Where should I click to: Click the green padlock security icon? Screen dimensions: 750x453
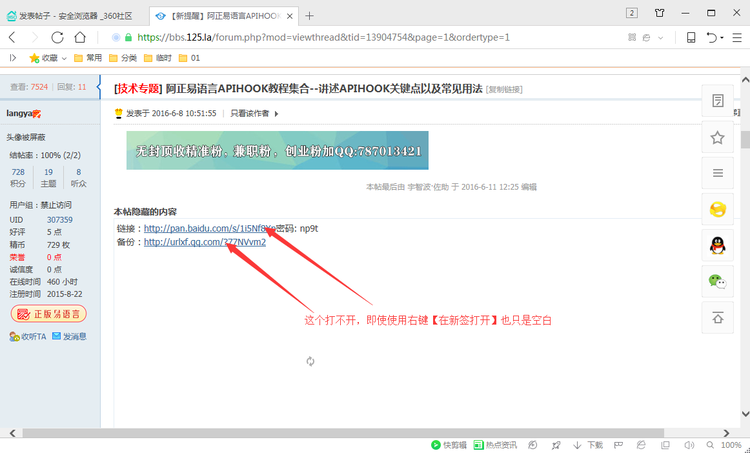point(128,37)
